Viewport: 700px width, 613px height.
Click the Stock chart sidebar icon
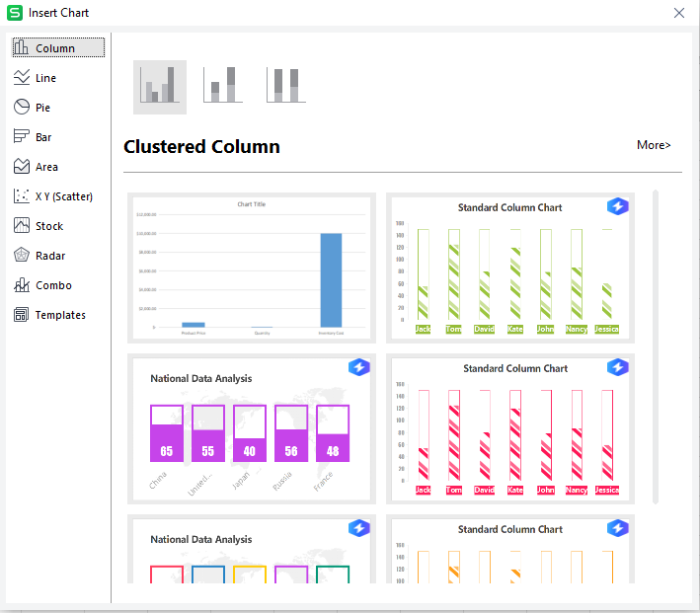[22, 225]
